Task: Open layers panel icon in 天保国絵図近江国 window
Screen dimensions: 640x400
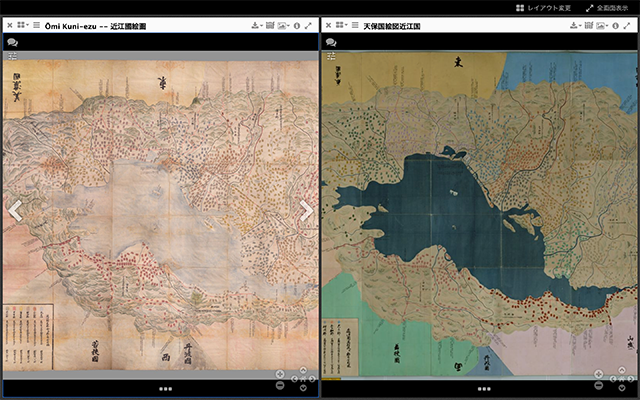Action: 589,25
